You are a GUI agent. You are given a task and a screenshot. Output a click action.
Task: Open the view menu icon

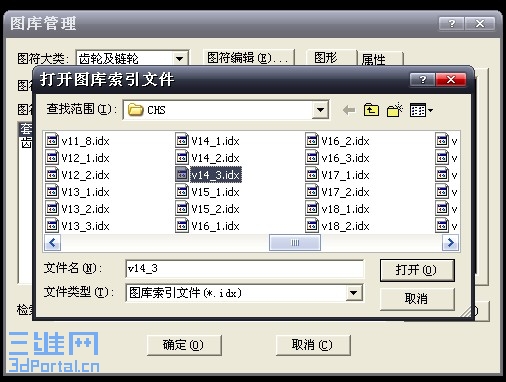[421, 110]
